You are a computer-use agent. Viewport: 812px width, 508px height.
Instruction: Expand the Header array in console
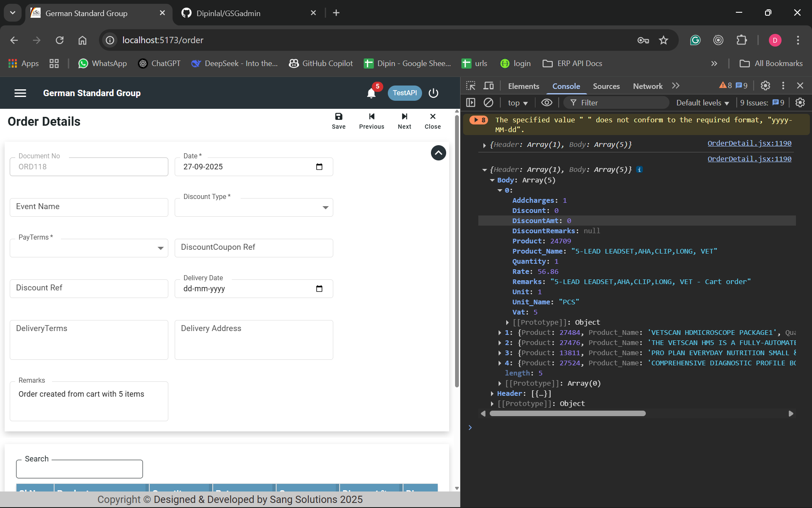[492, 394]
